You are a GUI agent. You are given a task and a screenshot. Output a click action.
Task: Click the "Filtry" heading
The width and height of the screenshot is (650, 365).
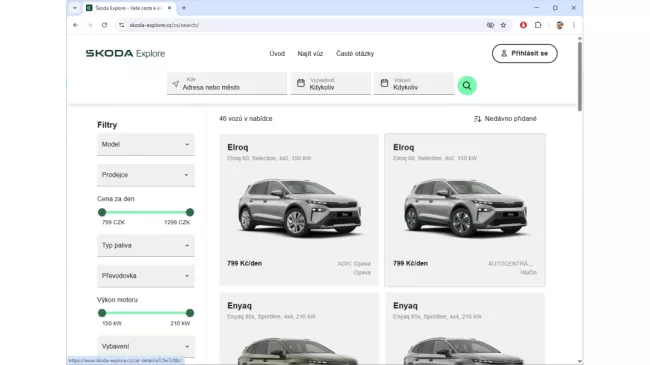(x=107, y=125)
